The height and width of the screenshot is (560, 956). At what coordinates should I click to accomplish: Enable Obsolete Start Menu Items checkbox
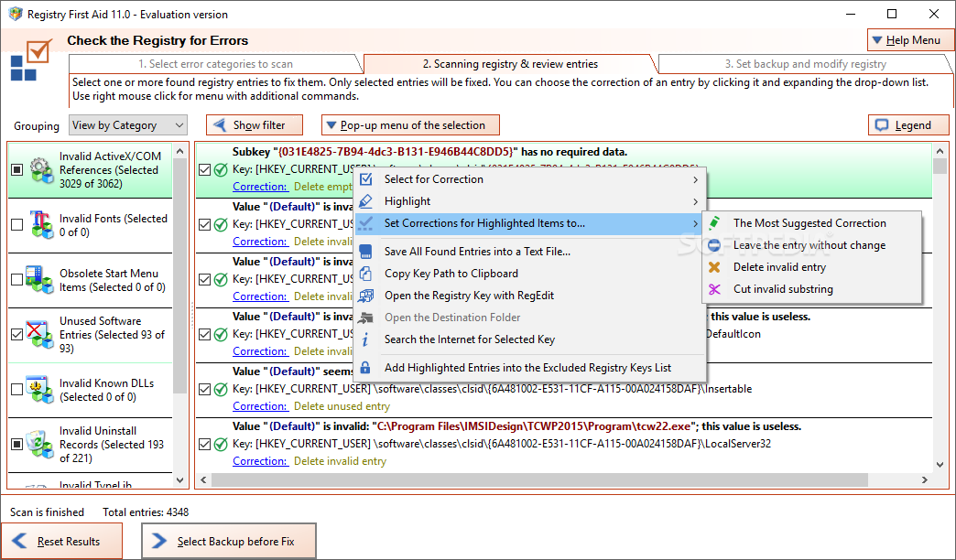[17, 280]
